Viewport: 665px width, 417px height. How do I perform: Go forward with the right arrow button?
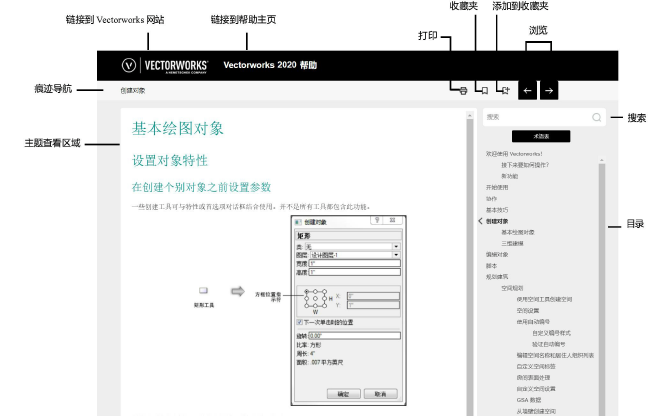tap(549, 90)
